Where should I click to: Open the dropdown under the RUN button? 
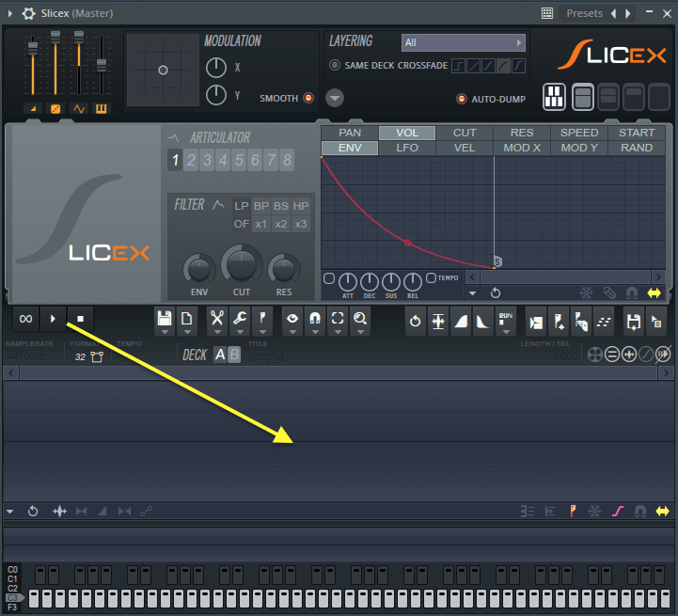coord(506,332)
